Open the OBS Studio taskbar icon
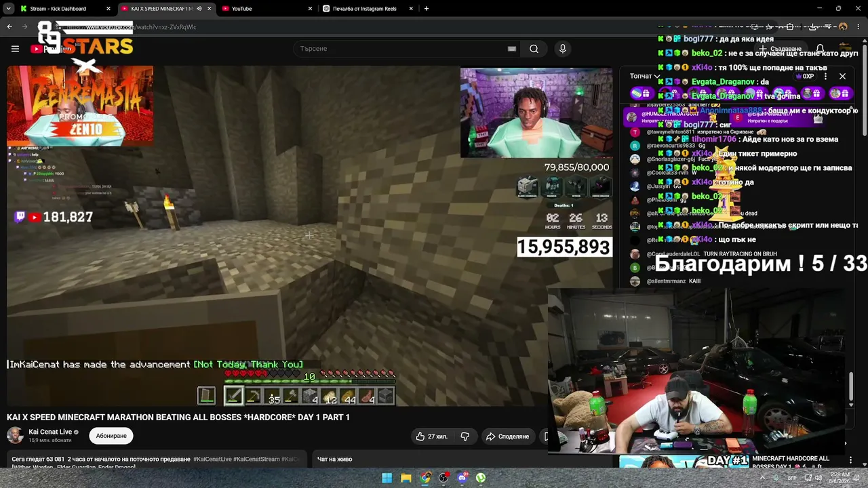This screenshot has width=868, height=488. coord(443,478)
